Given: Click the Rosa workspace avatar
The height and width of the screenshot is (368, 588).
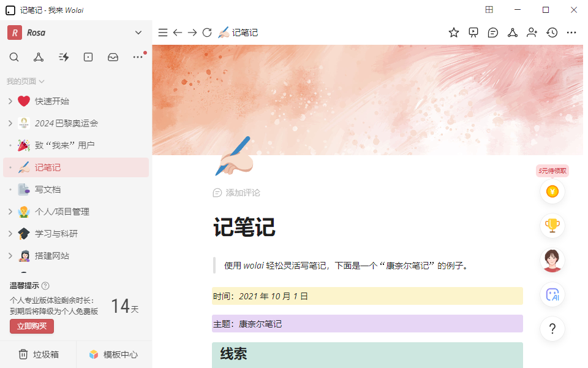Looking at the screenshot, I should click(15, 33).
